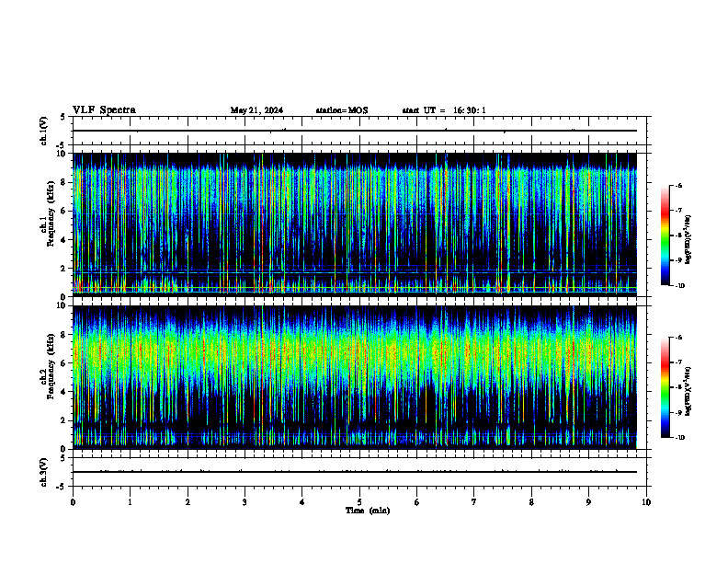Click the ch.1 PSD color scale bar
This screenshot has height=563, width=728.
point(665,236)
